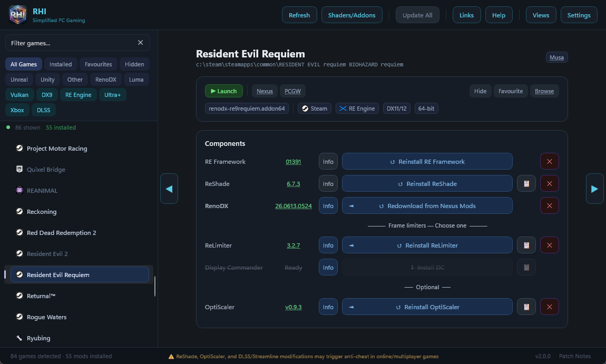Show Hidden games filter
Image resolution: width=606 pixels, height=364 pixels.
coord(134,64)
